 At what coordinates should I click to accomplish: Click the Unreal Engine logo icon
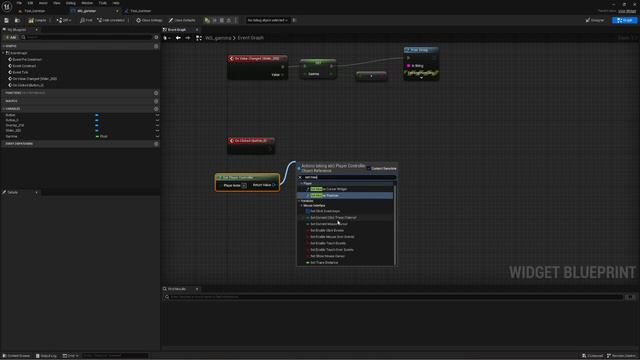7,7
